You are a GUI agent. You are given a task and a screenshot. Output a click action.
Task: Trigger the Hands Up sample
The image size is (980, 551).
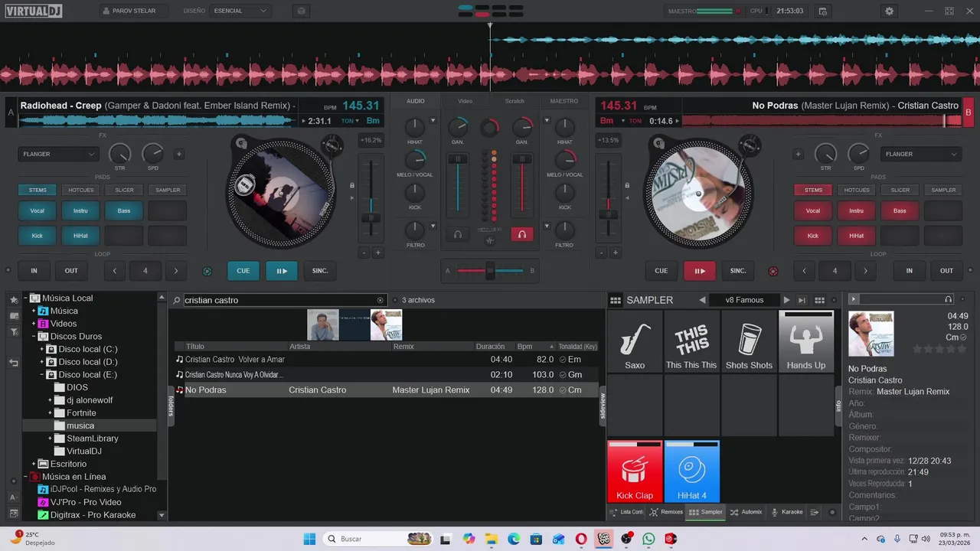click(805, 341)
